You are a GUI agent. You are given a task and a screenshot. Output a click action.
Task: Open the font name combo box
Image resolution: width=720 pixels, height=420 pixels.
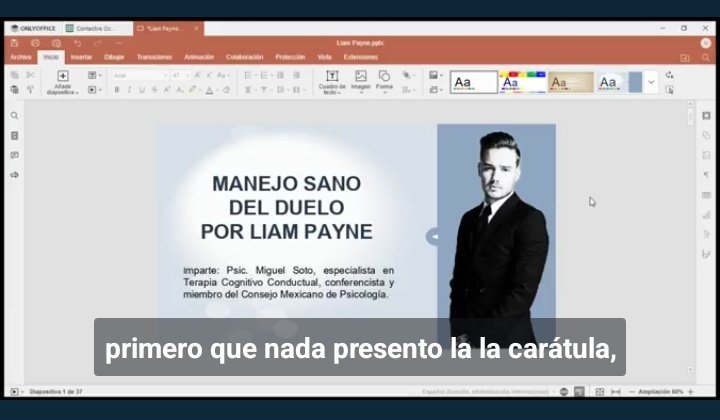click(140, 75)
